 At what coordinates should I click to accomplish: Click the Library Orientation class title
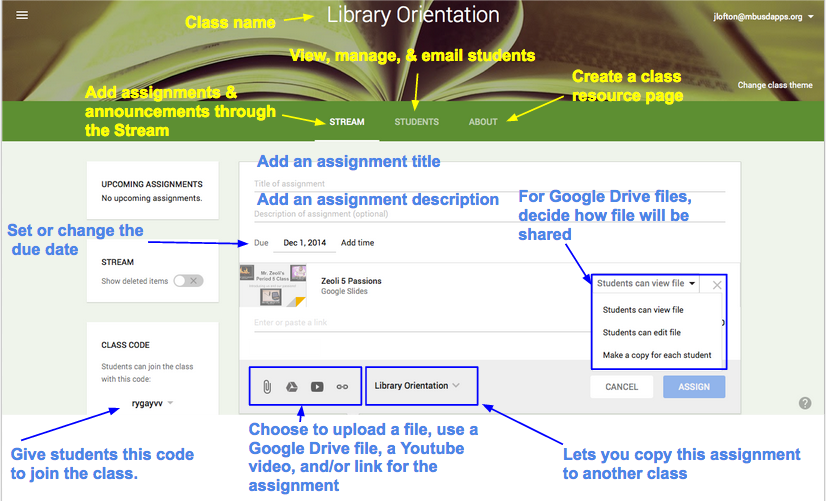[413, 15]
